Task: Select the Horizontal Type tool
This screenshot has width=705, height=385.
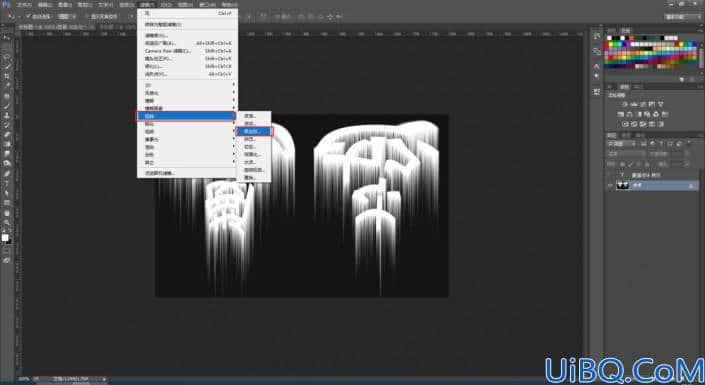Action: click(x=7, y=183)
